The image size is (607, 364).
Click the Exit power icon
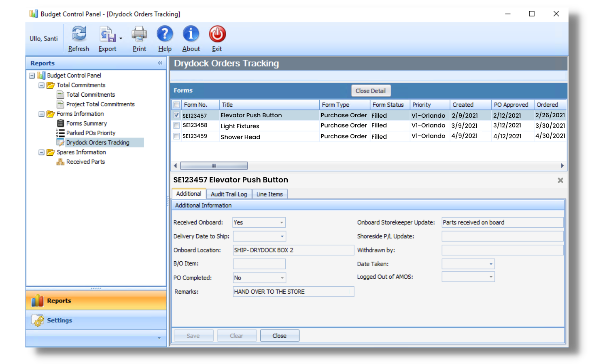[217, 34]
